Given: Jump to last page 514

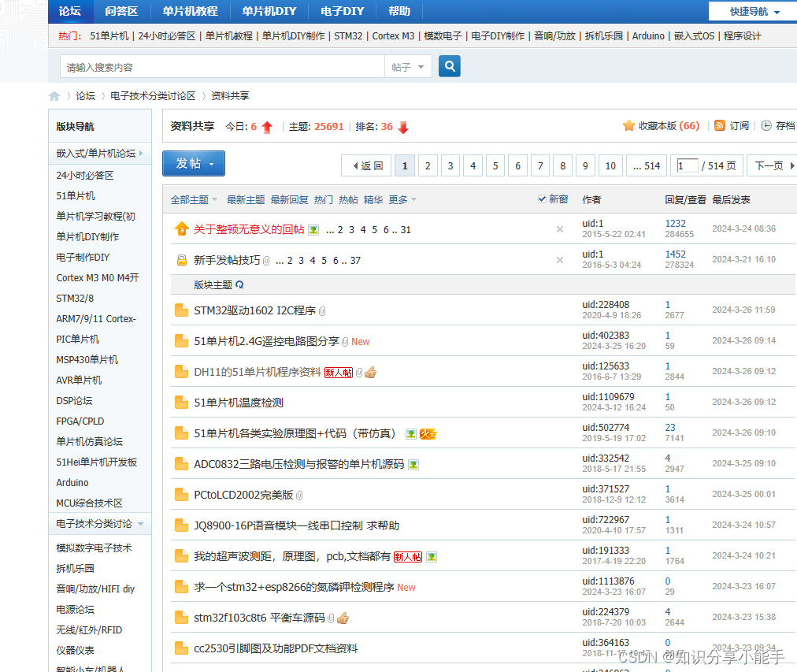Looking at the screenshot, I should 647,165.
